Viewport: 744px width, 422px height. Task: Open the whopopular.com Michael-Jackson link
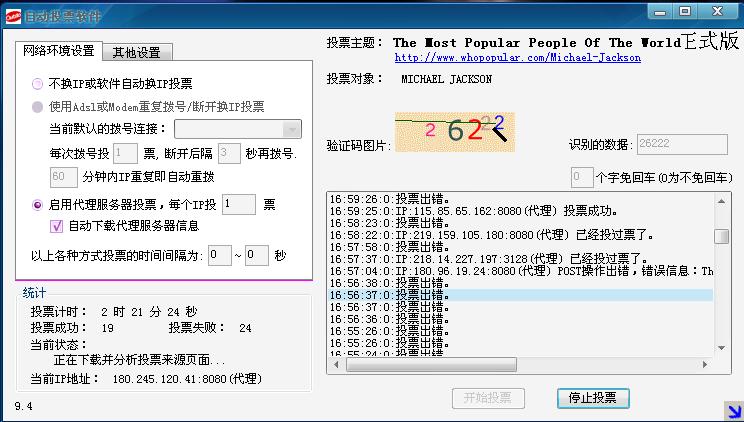(518, 57)
